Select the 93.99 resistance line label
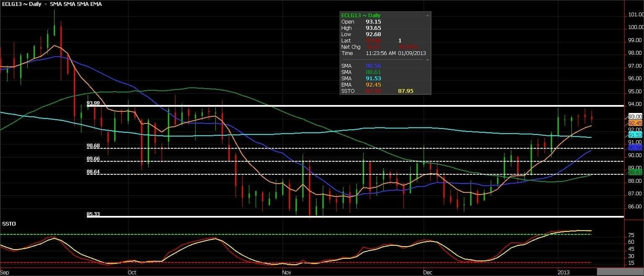 pos(93,103)
